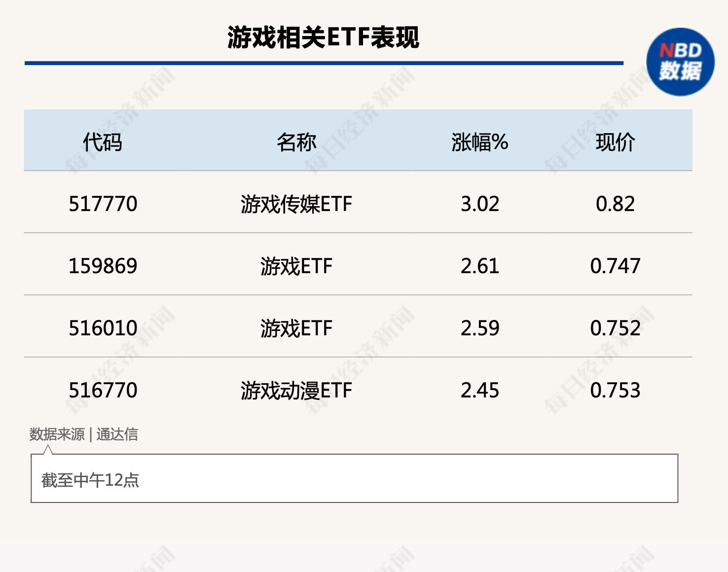Select the 游戏动漫ETF name cell
This screenshot has width=728, height=572.
296,391
